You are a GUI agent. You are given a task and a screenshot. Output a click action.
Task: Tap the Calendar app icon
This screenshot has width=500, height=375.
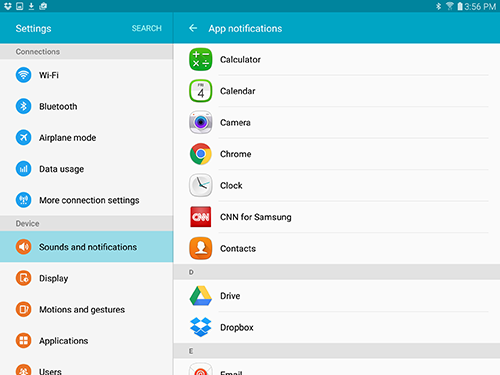[201, 91]
